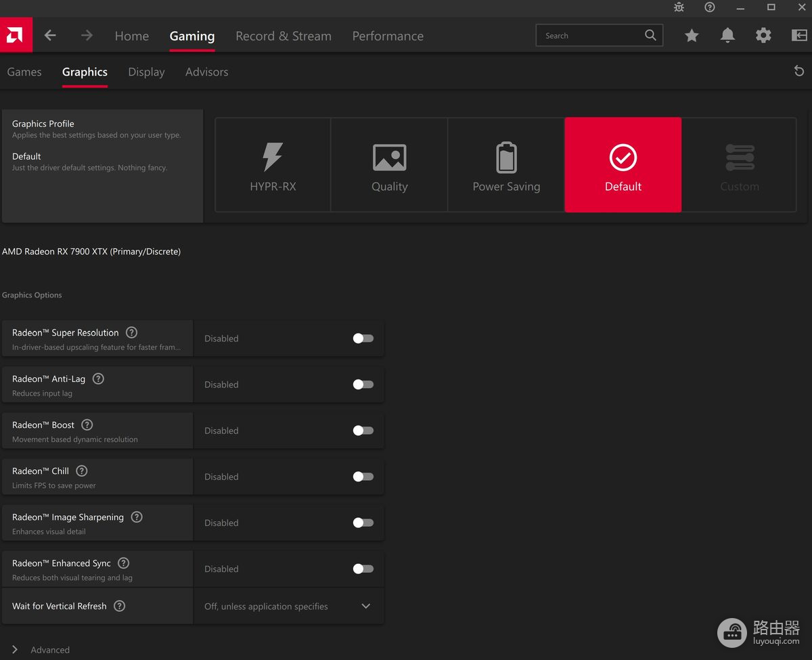The height and width of the screenshot is (660, 812).
Task: Show help for Radeon Image Sharpening
Action: [137, 517]
